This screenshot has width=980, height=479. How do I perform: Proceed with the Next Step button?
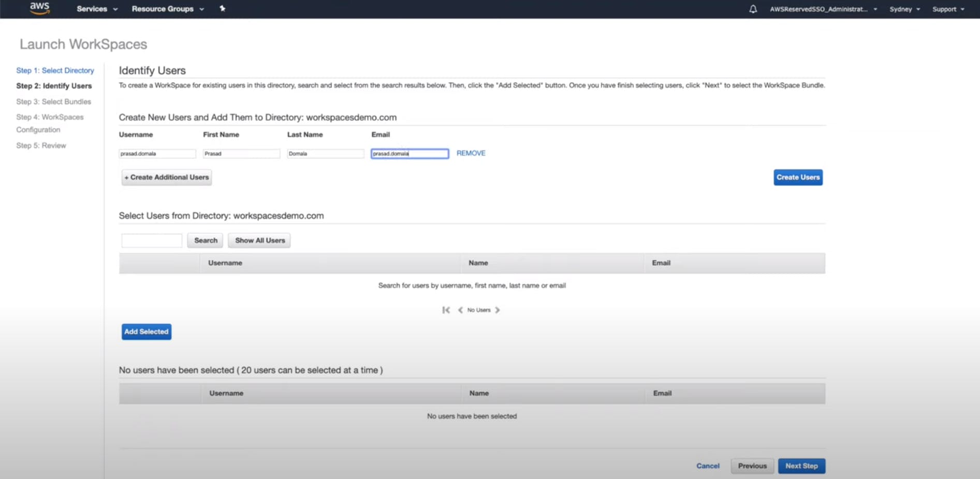click(x=801, y=466)
